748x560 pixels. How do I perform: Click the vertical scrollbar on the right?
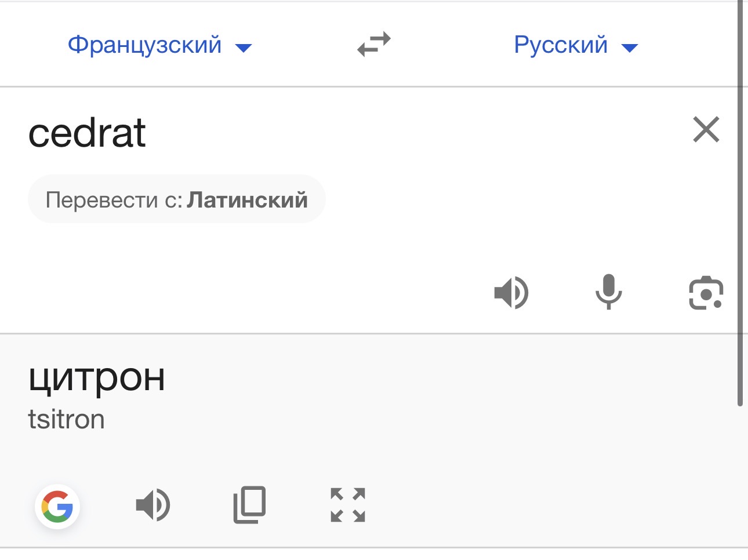(740, 203)
